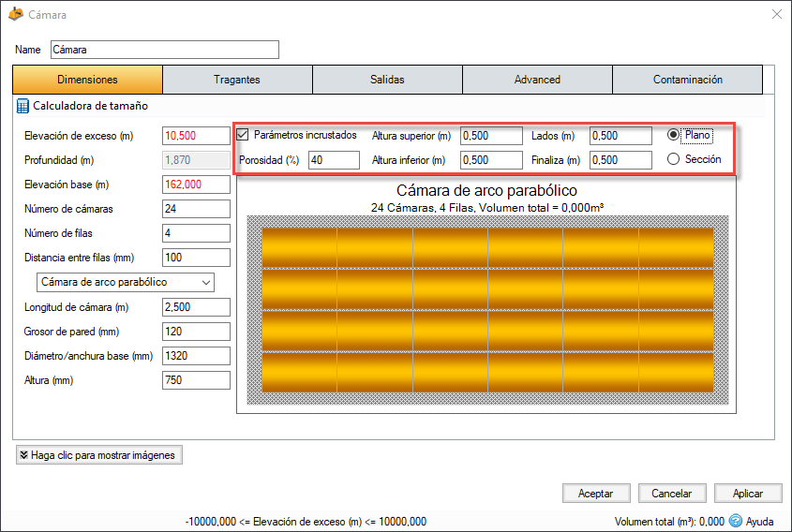Close the Cámara dialog window

tap(777, 14)
